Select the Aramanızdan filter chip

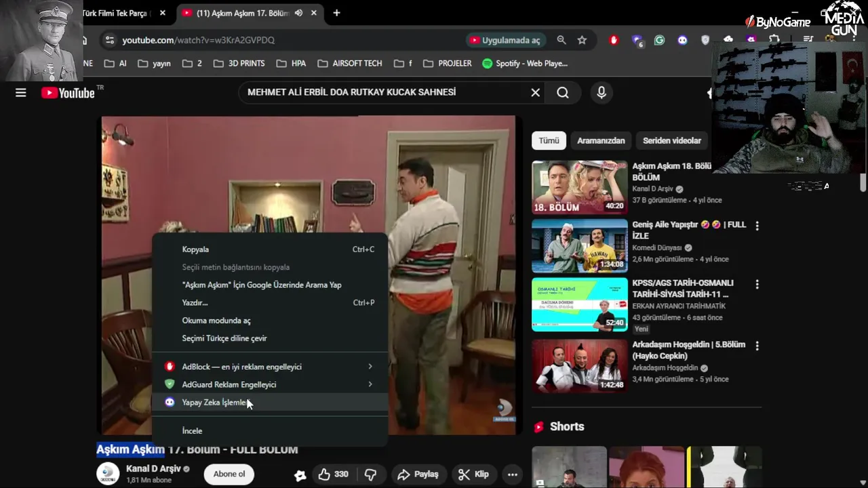(601, 140)
